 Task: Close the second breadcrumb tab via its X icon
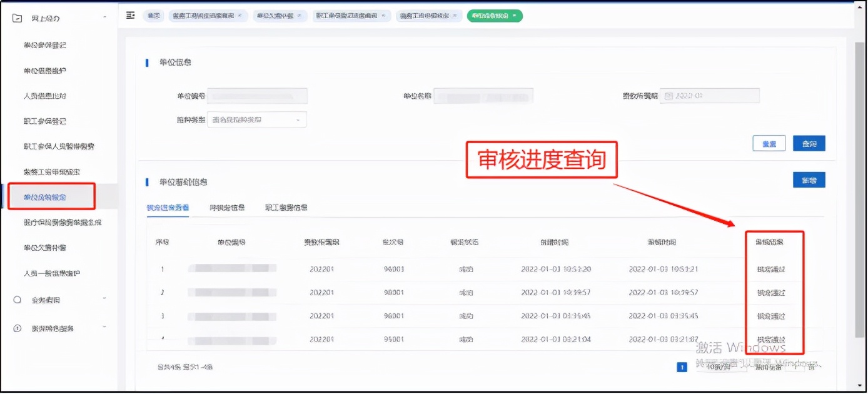click(240, 14)
